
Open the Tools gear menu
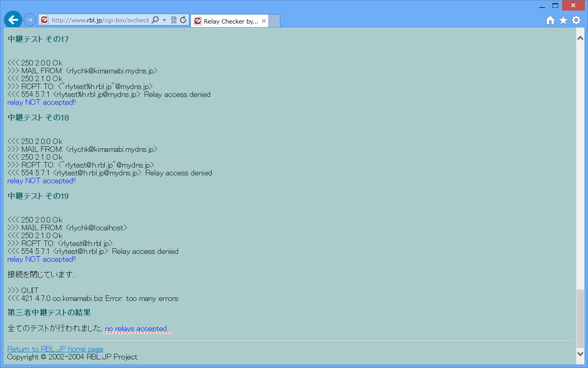click(x=576, y=20)
